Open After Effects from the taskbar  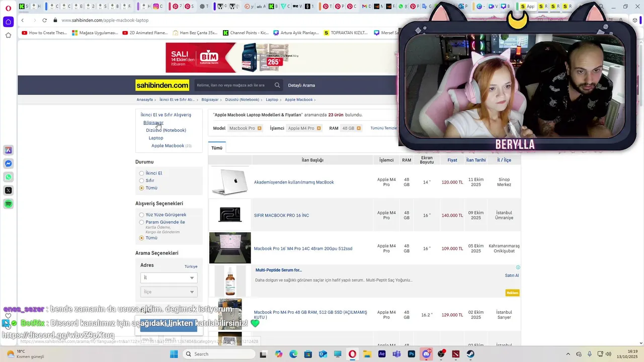tap(382, 354)
